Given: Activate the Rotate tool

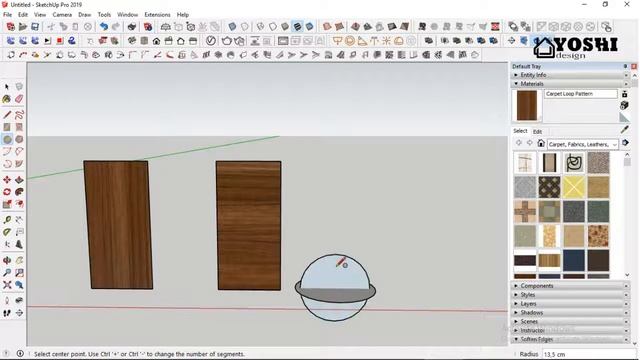Looking at the screenshot, I should click(7, 192).
